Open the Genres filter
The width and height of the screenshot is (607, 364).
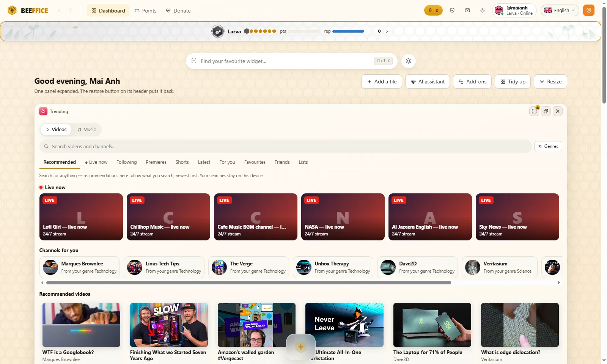click(548, 146)
